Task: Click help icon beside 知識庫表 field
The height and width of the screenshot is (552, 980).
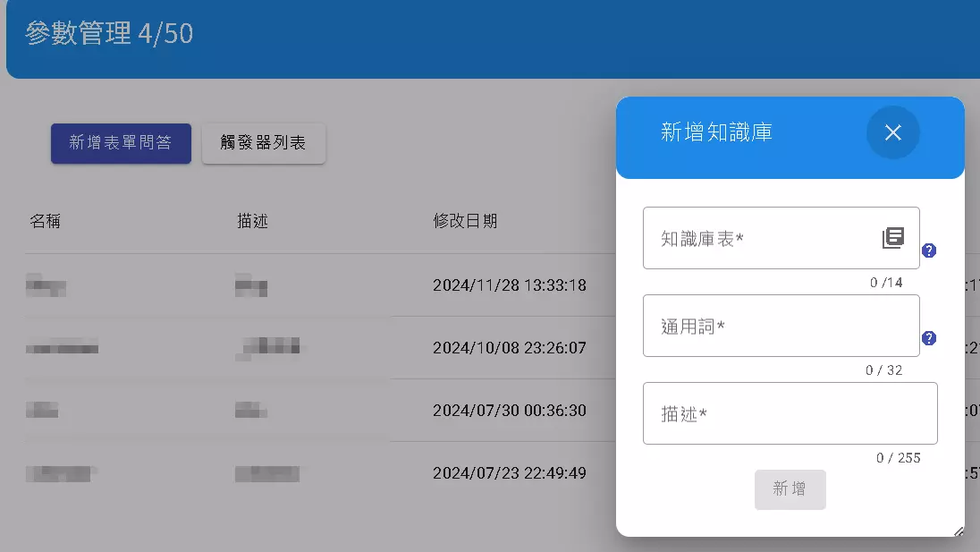Action: pyautogui.click(x=928, y=251)
